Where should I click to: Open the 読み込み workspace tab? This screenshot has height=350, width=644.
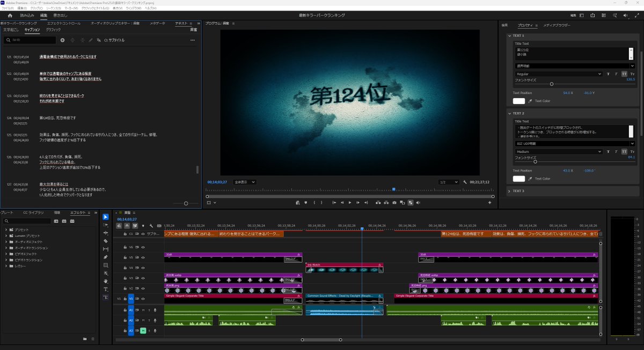click(x=27, y=16)
